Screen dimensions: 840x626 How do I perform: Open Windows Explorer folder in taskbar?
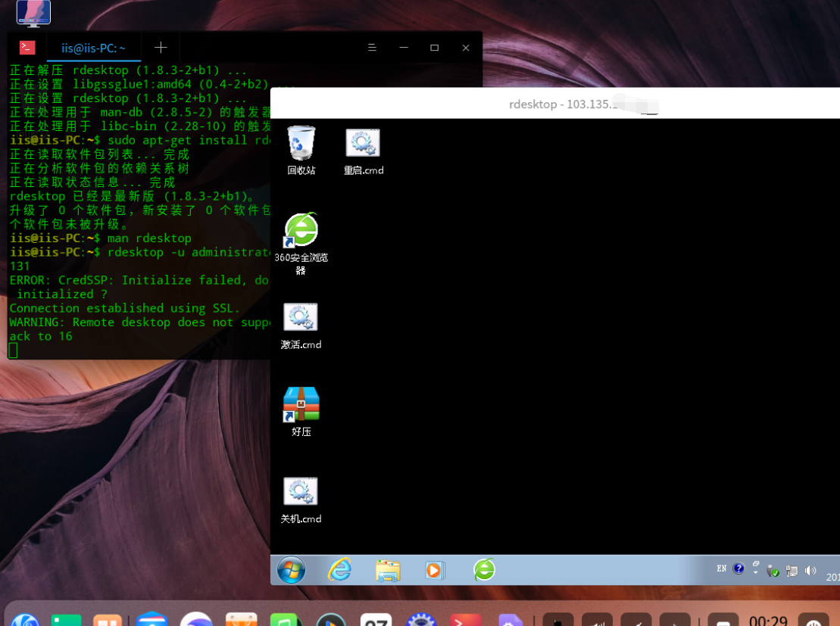click(388, 570)
